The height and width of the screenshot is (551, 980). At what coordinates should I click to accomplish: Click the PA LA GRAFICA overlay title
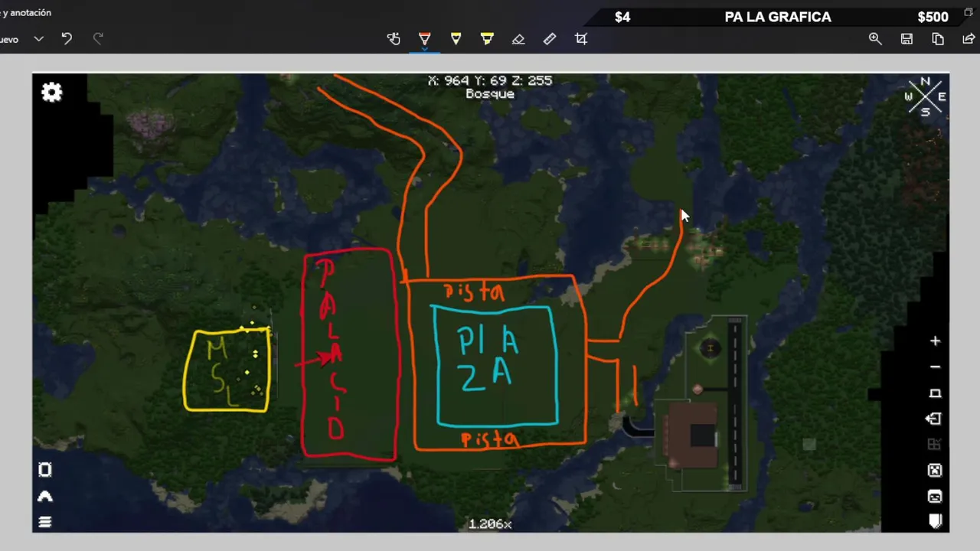coord(778,17)
